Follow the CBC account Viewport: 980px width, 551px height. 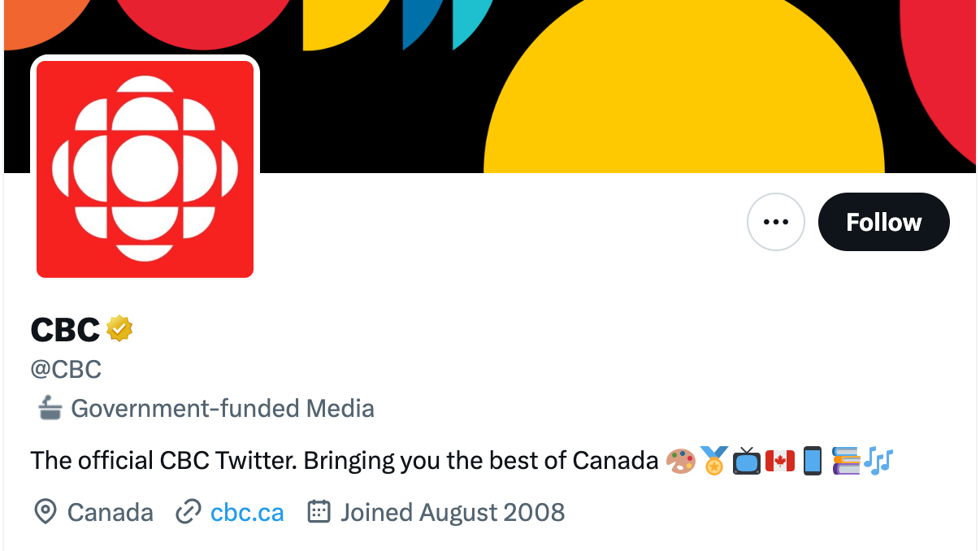pyautogui.click(x=883, y=222)
